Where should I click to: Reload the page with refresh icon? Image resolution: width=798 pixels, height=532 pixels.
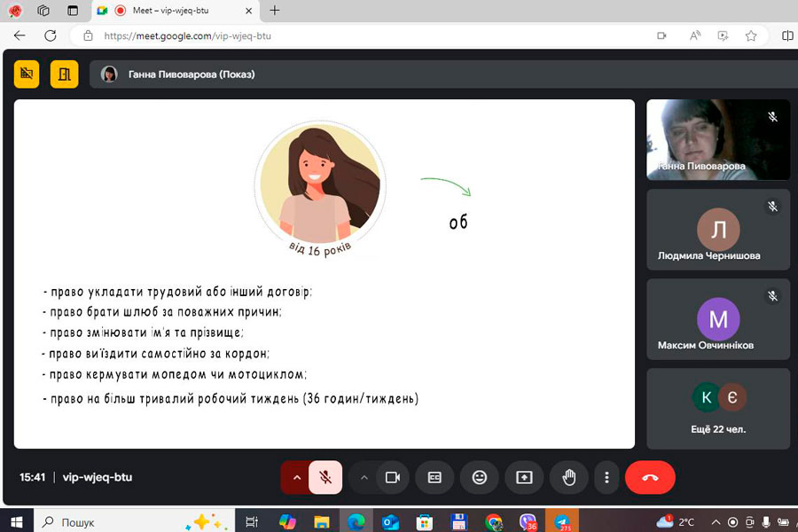coord(51,35)
